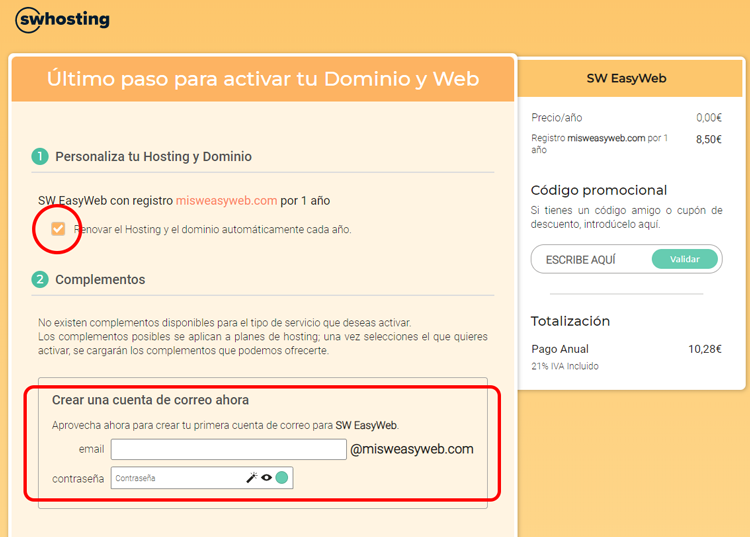
Task: Click green password strength indicator
Action: coord(282,477)
